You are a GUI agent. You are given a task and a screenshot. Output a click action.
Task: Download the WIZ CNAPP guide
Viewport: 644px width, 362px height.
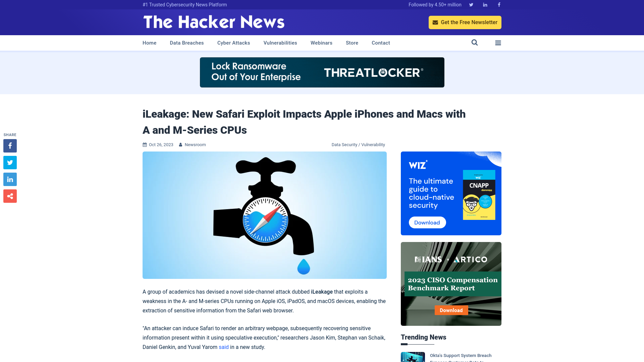(426, 222)
